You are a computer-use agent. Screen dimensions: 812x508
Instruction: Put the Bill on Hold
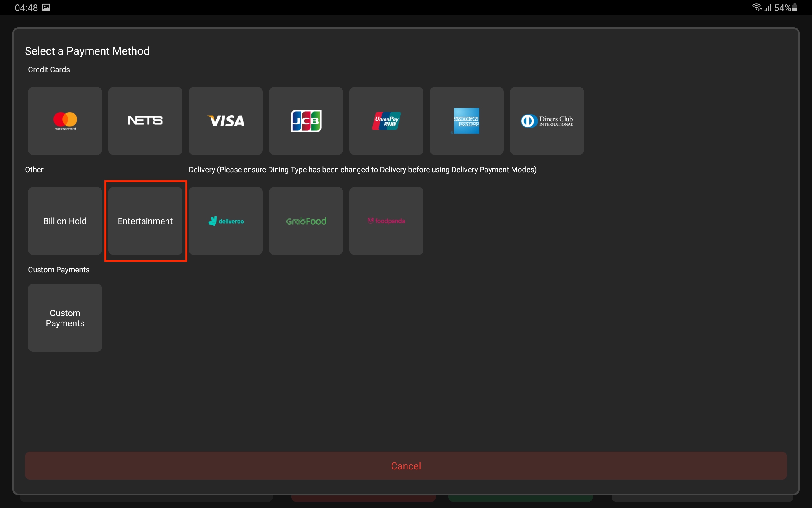point(65,221)
